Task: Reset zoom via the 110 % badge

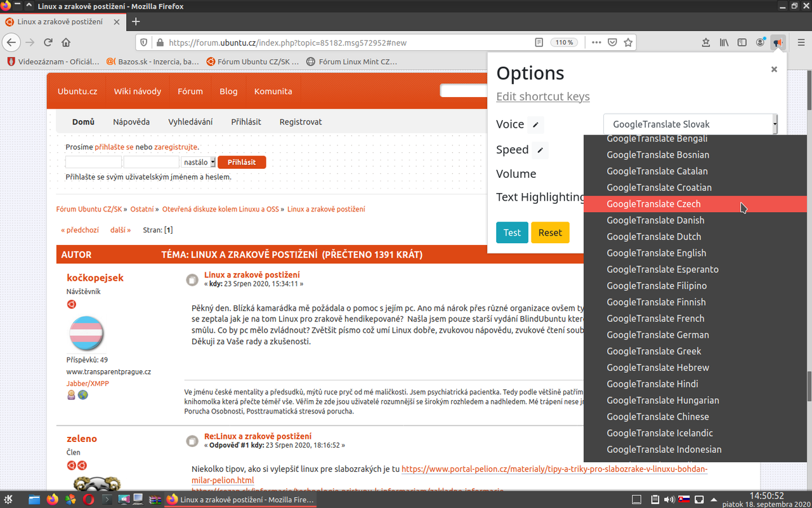Action: (564, 43)
